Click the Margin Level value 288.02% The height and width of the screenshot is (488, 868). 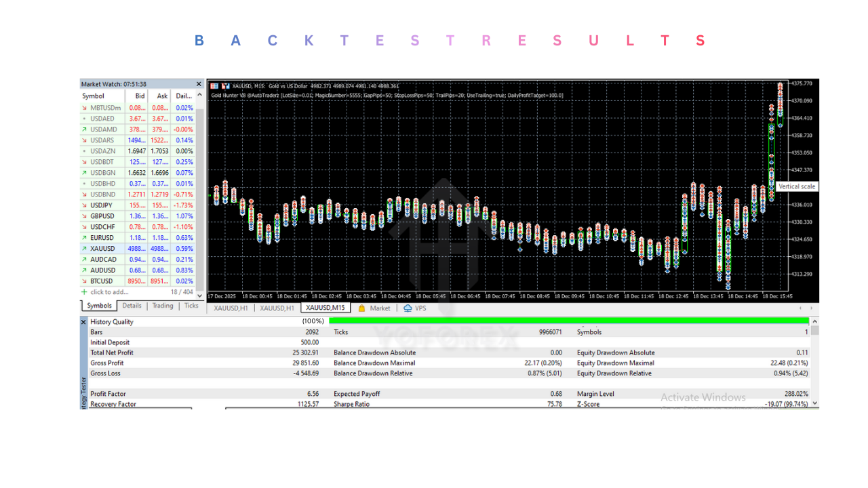pos(795,394)
